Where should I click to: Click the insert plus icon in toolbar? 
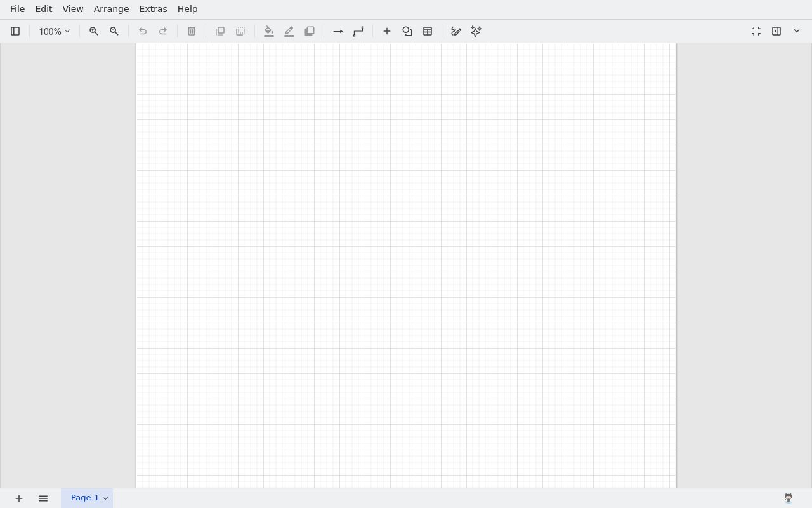(x=387, y=31)
